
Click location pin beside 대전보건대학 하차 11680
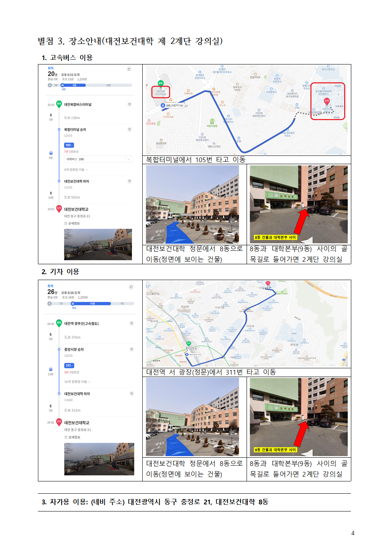coord(132,394)
